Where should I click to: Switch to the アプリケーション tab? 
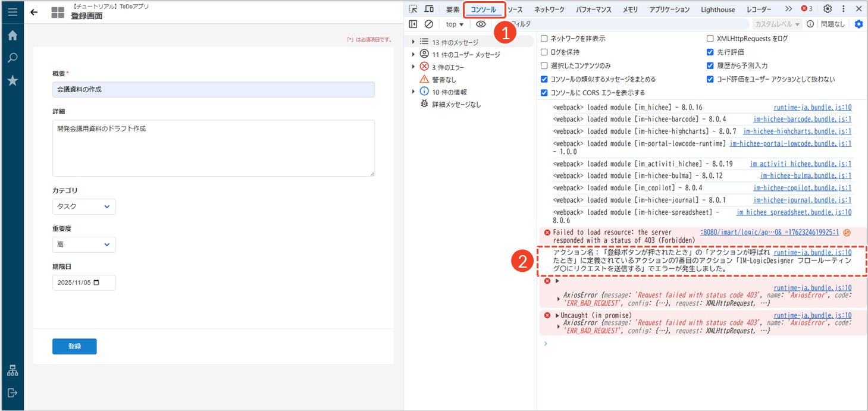(x=669, y=10)
